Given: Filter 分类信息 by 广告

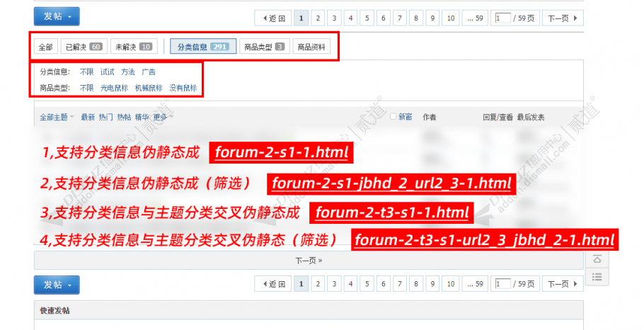Looking at the screenshot, I should 149,72.
